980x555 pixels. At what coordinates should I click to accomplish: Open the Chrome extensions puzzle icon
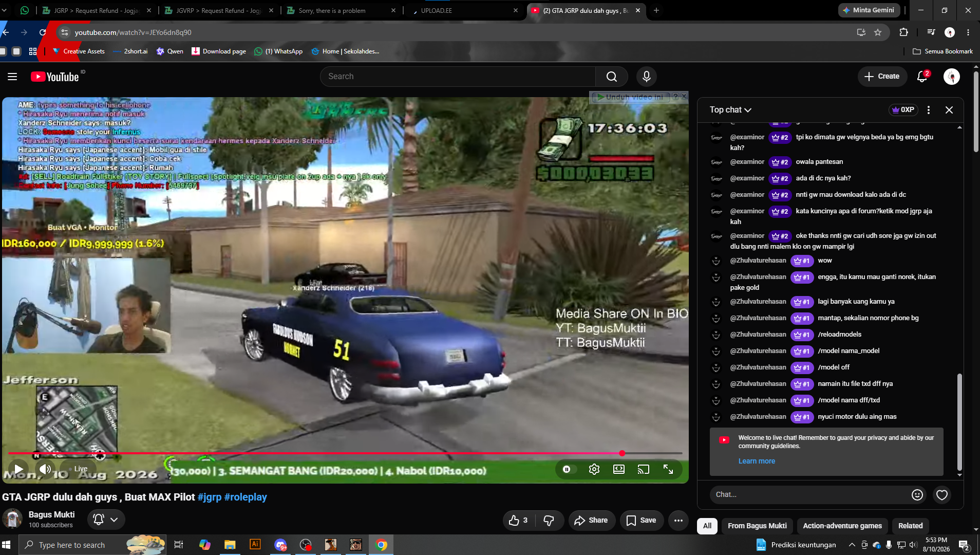coord(903,32)
